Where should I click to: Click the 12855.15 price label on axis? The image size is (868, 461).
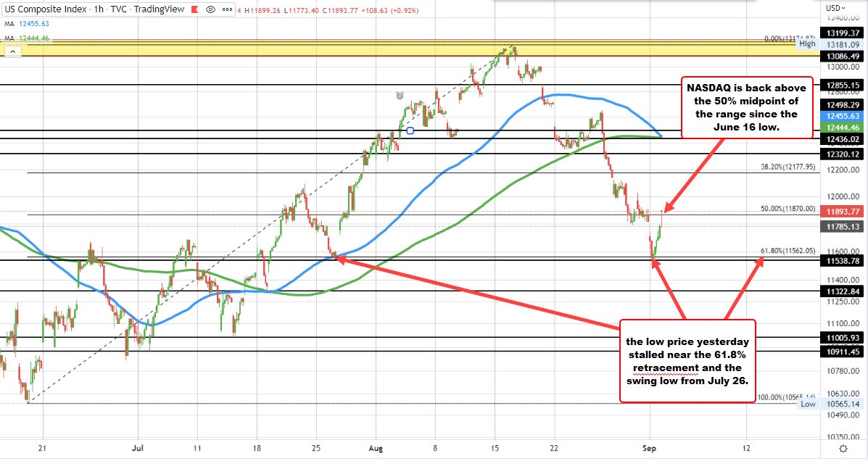click(843, 86)
